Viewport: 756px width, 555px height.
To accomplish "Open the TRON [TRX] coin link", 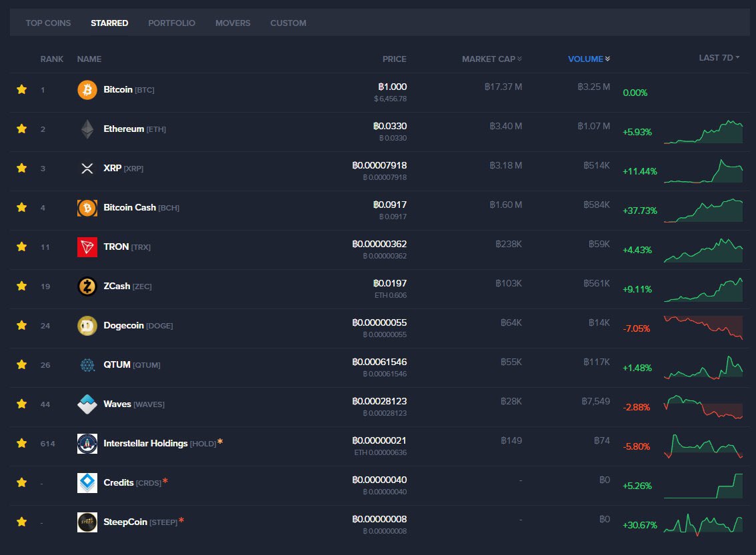I will click(x=127, y=247).
